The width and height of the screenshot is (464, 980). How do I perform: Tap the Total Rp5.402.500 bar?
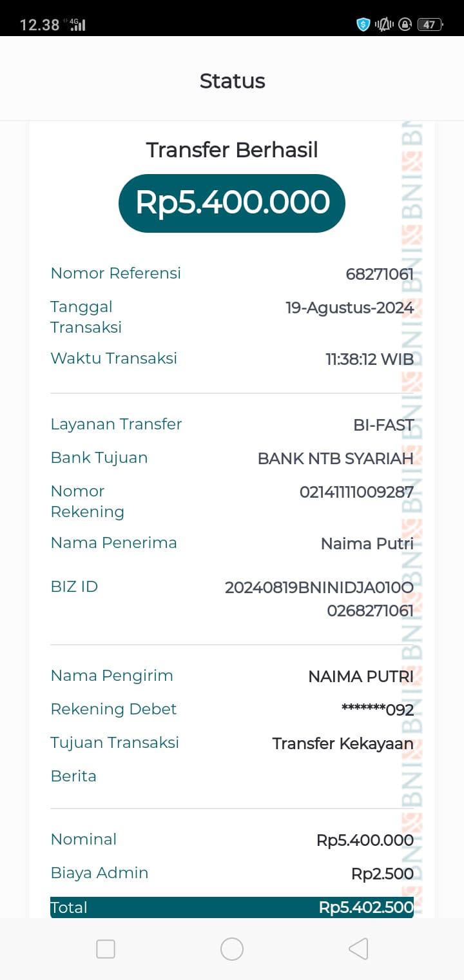232,907
